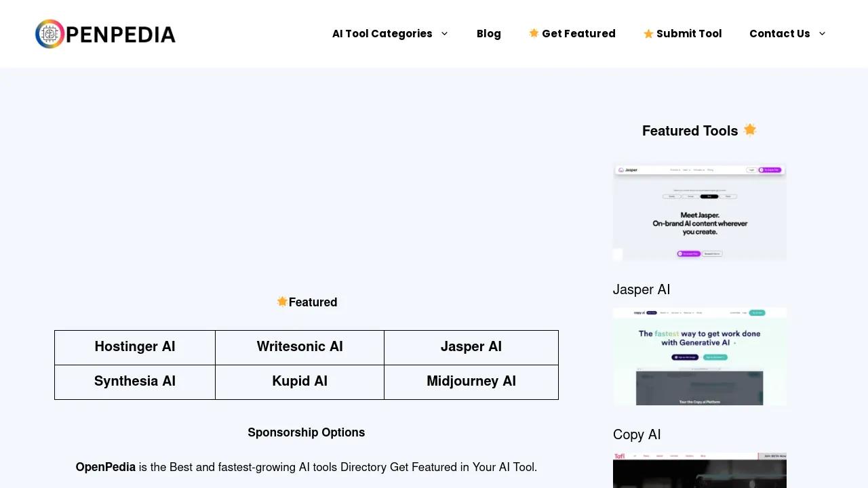Select Jasper AI in the featured table
868x488 pixels.
(x=471, y=347)
